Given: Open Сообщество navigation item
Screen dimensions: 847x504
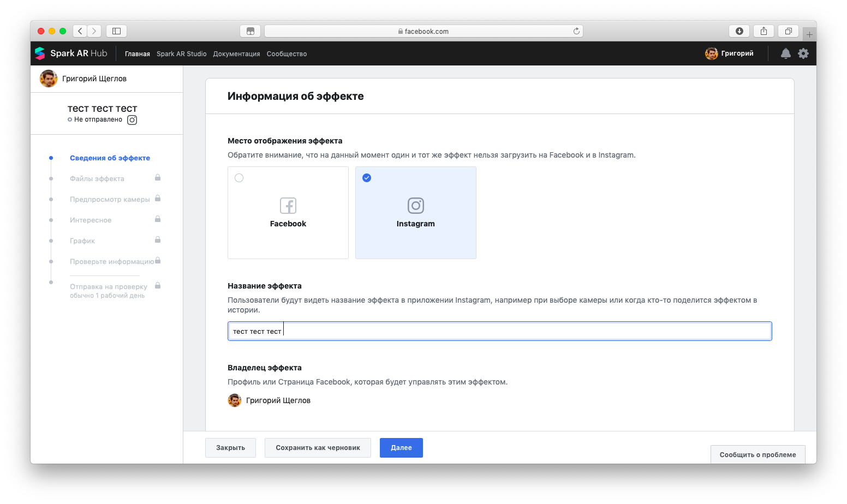Looking at the screenshot, I should point(287,54).
